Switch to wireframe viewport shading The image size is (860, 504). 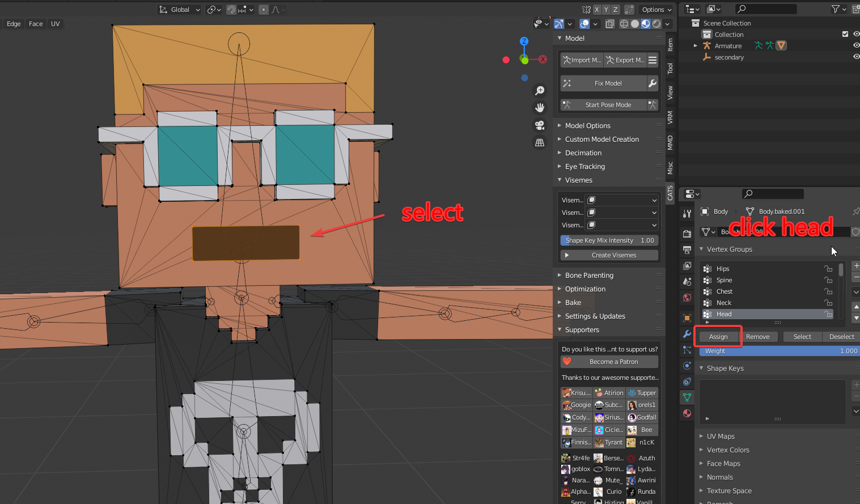pos(624,24)
